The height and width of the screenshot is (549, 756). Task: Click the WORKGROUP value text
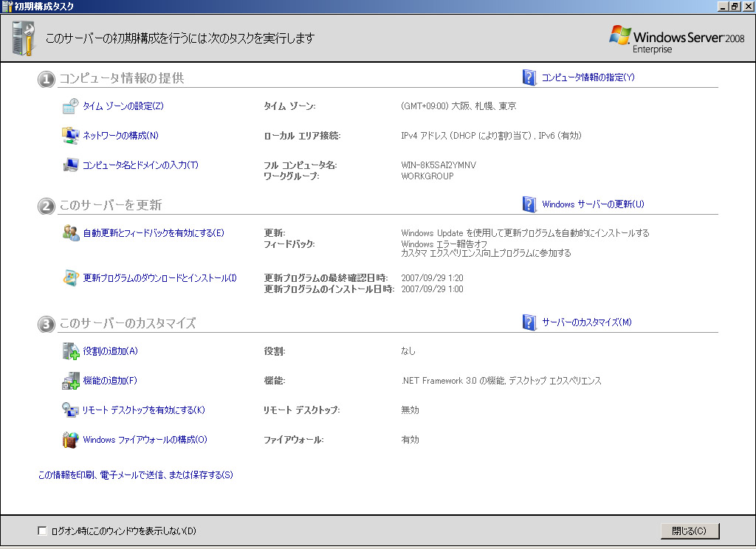pos(427,176)
